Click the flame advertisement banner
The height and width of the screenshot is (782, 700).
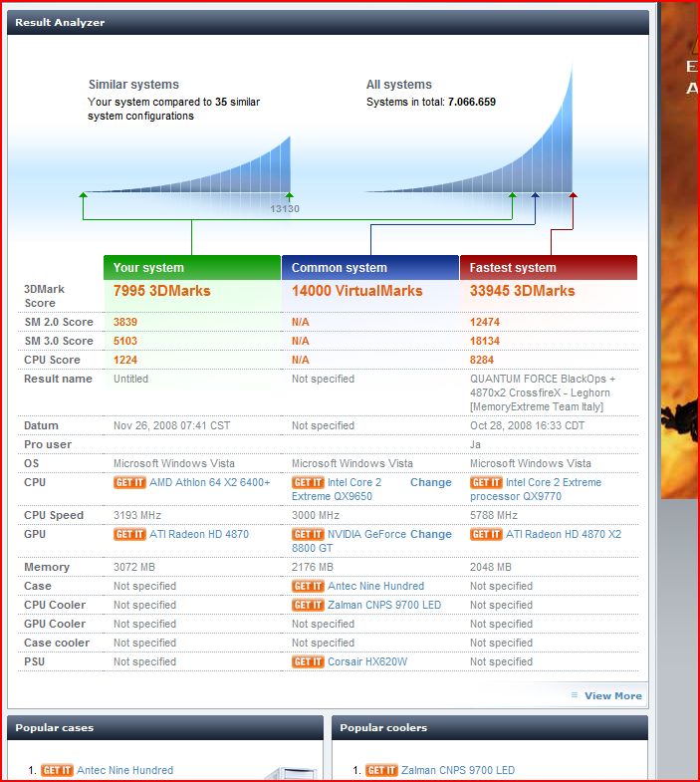(680, 249)
